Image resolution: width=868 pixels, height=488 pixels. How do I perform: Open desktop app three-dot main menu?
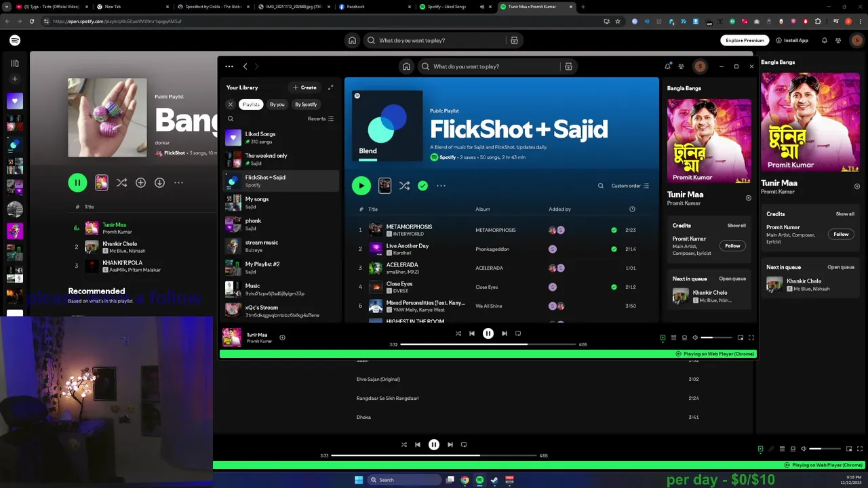coord(229,66)
